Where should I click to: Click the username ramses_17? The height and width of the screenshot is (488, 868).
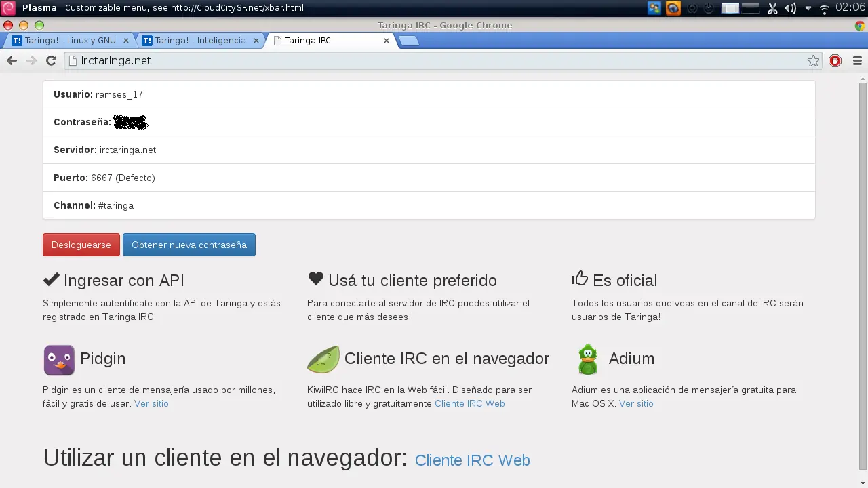point(119,94)
